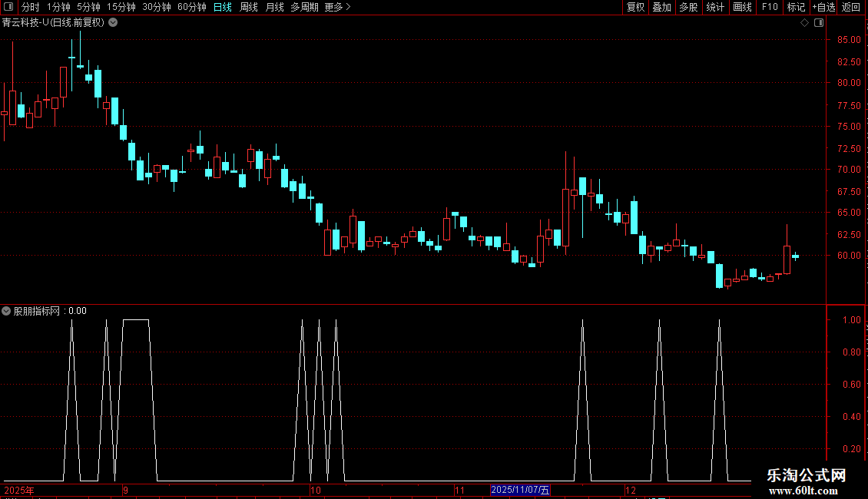Select the 5分钟 period
868x499 pixels.
tap(88, 7)
